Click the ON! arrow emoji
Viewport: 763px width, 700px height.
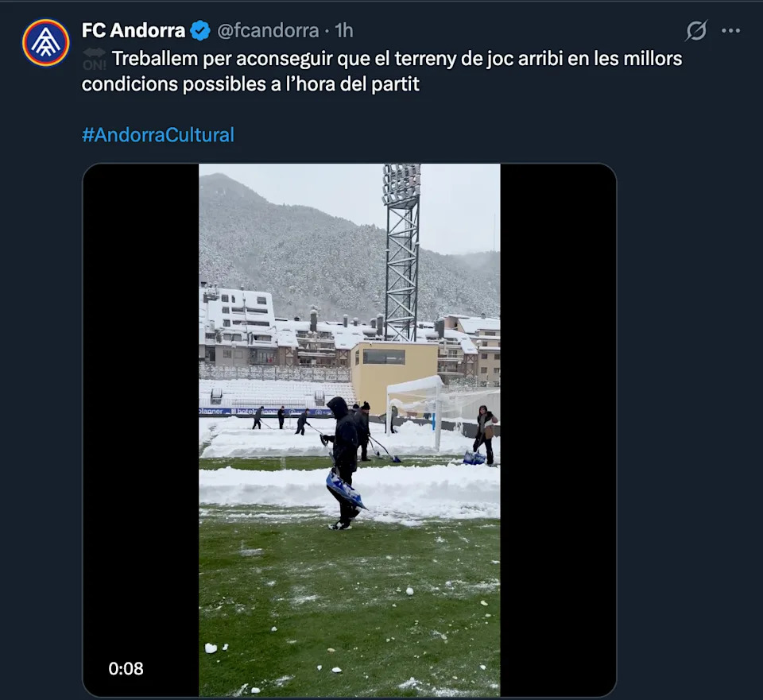94,59
